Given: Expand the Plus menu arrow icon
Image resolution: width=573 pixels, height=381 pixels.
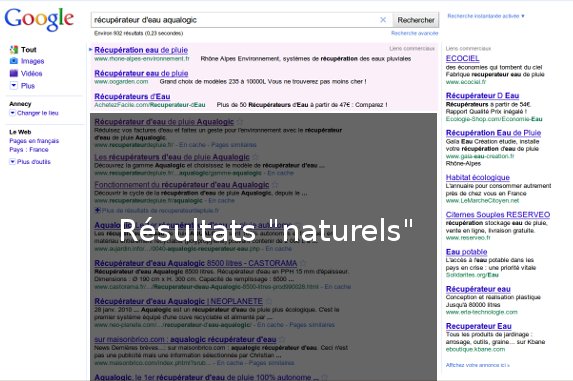Looking at the screenshot, I should [x=14, y=85].
